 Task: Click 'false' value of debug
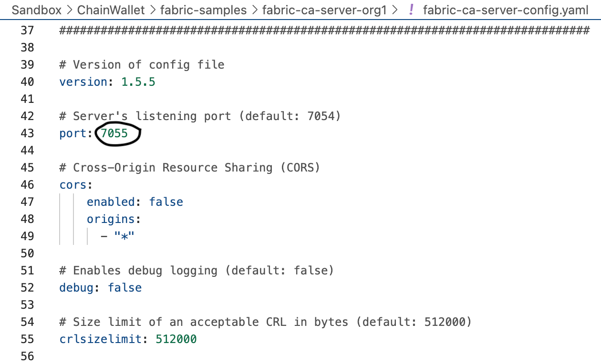tap(124, 288)
